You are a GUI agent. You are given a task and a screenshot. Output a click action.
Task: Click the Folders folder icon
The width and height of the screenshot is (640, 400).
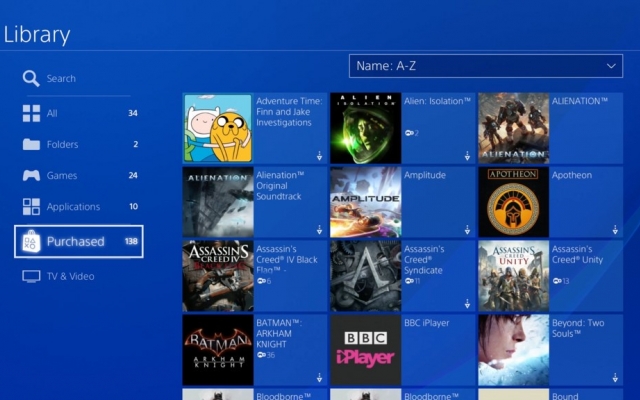pos(31,144)
